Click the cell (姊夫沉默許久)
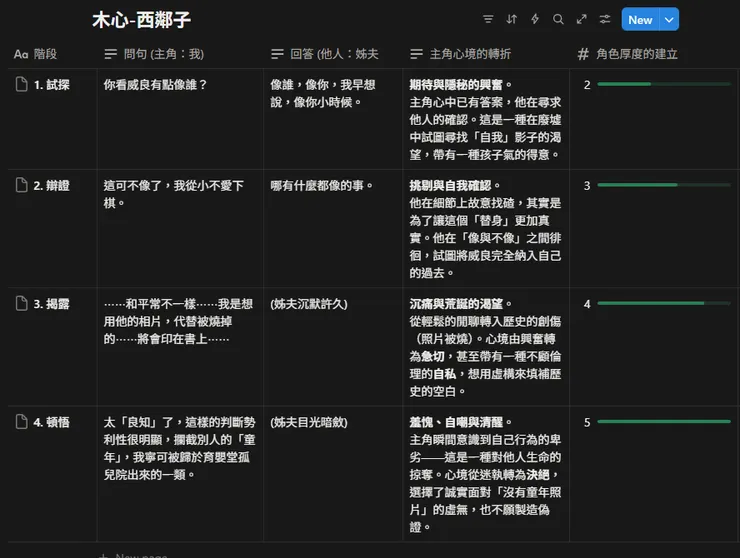The height and width of the screenshot is (558, 740). 333,347
